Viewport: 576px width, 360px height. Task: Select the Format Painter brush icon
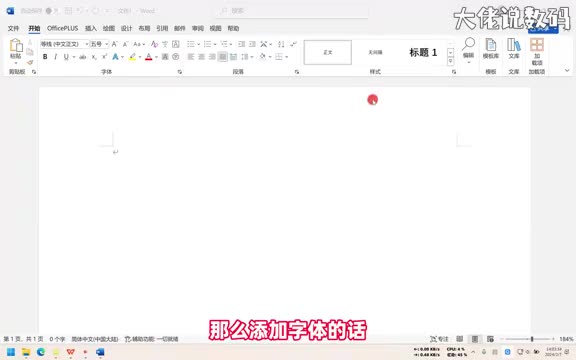pos(30,63)
